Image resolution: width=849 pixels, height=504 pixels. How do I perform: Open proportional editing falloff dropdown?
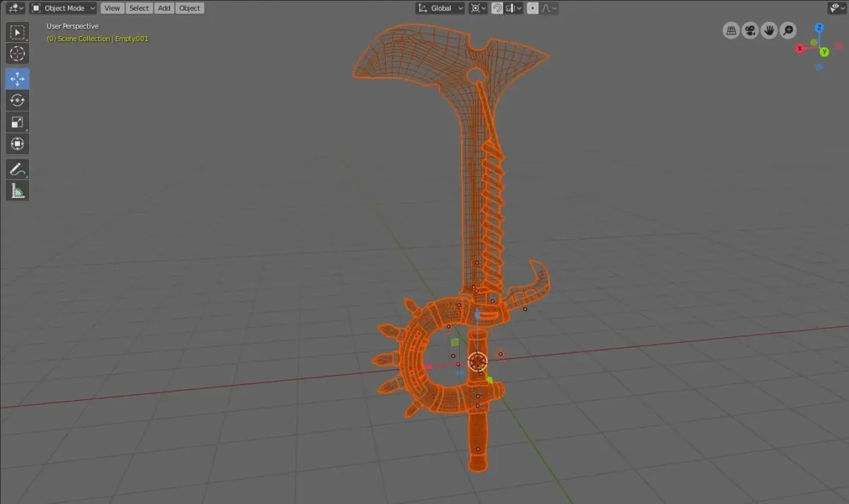point(549,8)
